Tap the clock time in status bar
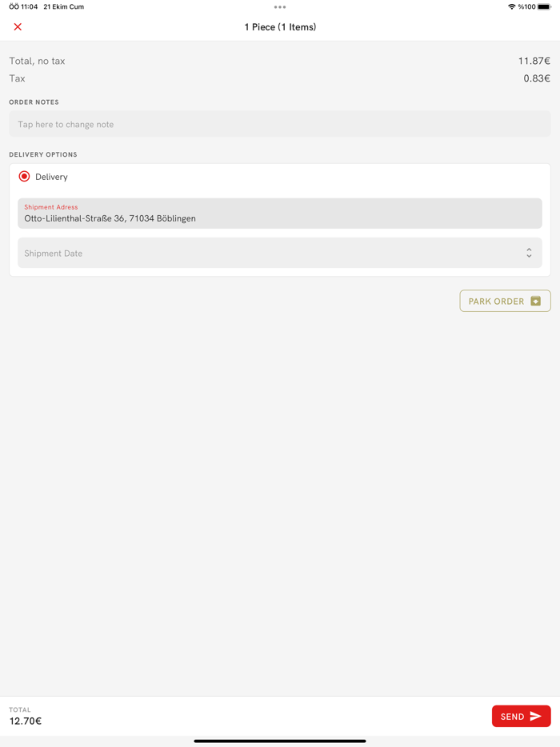560x747 pixels. (23, 6)
